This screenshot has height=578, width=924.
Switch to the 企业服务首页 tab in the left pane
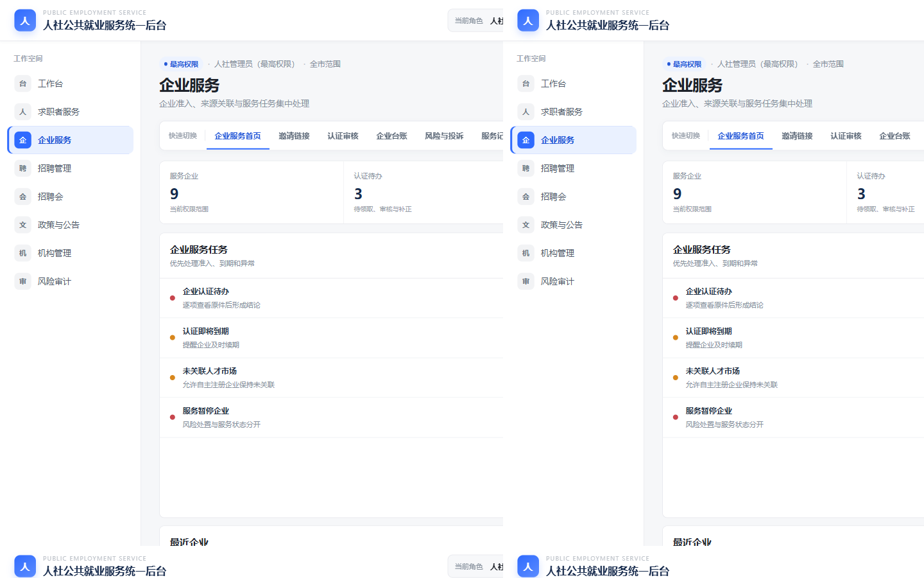238,136
